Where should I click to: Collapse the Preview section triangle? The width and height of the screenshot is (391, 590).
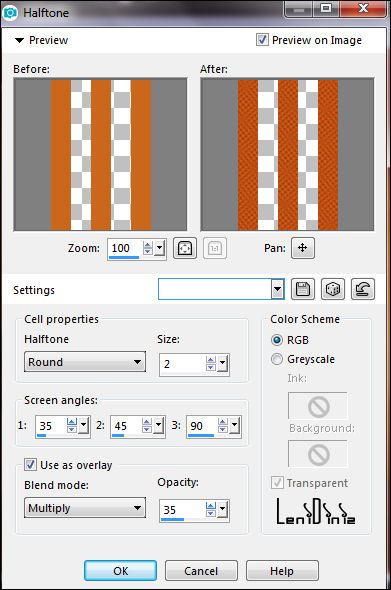19,40
